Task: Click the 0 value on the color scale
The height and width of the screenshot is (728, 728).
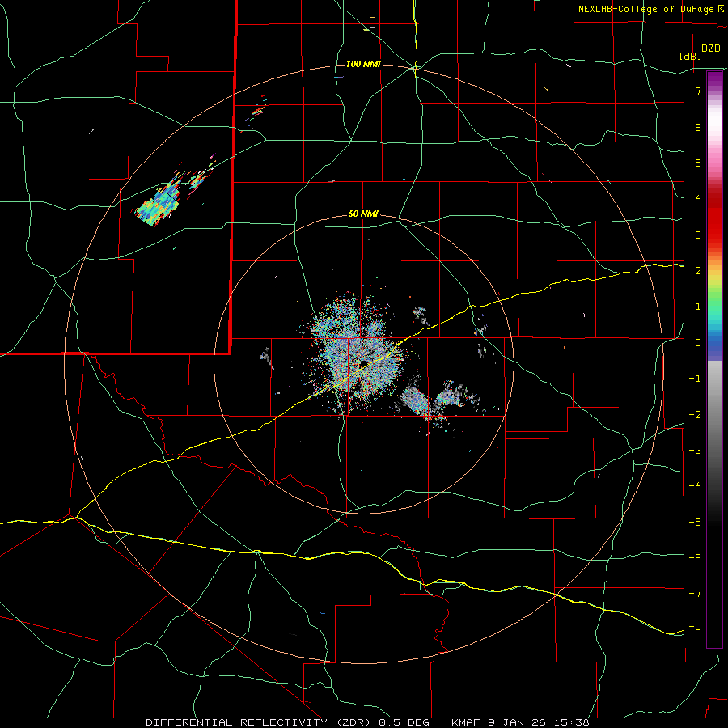Action: coord(698,343)
